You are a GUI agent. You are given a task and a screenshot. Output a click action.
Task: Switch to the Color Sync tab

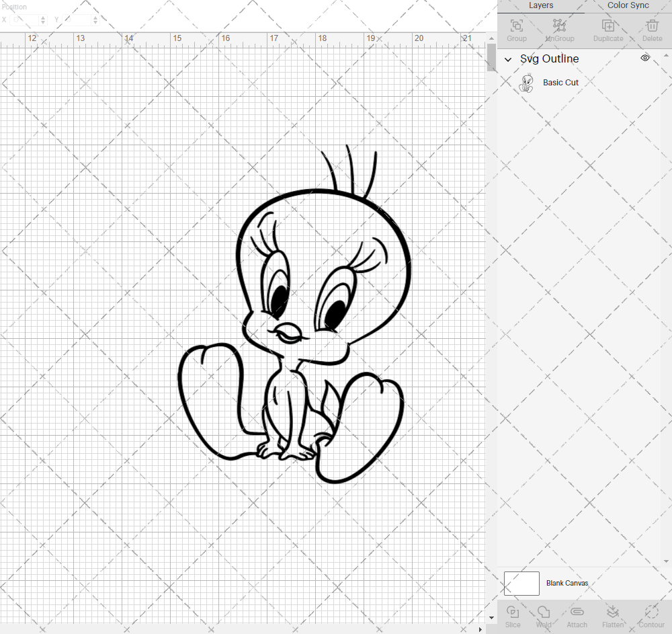(627, 5)
